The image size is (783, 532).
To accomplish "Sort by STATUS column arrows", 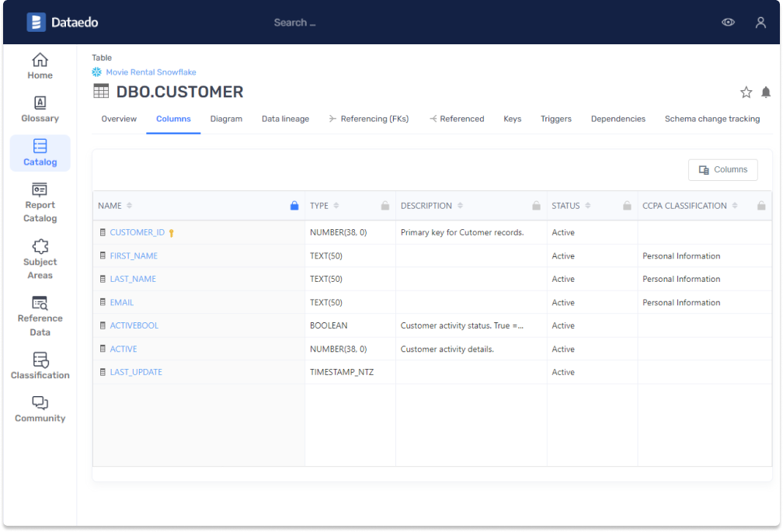I will [587, 206].
